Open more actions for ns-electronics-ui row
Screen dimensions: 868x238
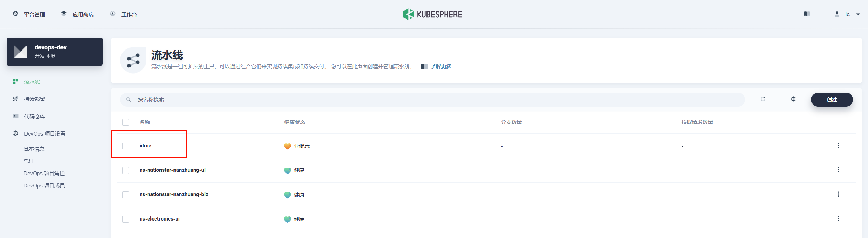(x=838, y=219)
